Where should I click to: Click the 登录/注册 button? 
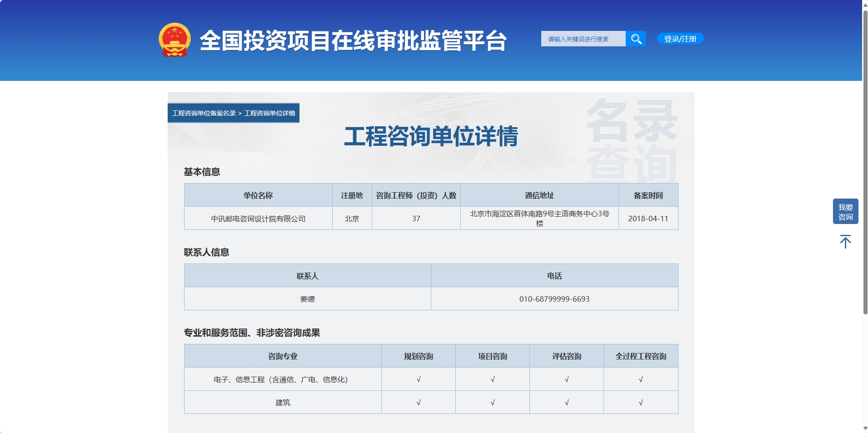click(x=680, y=39)
